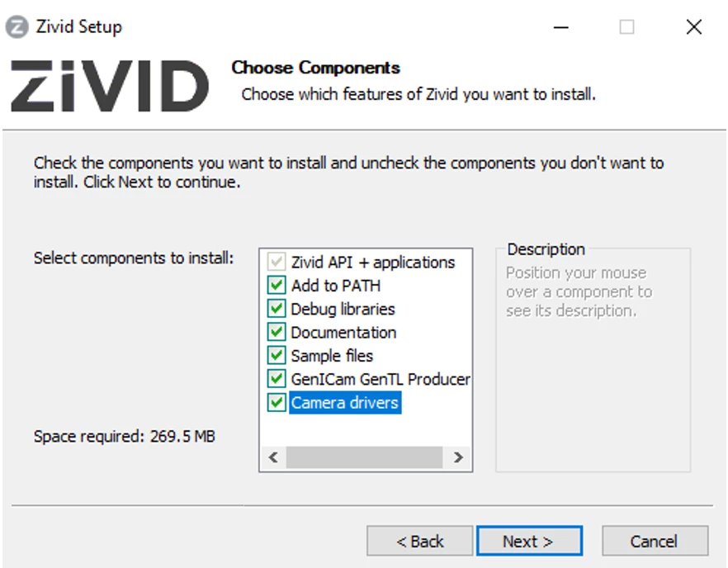Click the Select components to install label

(134, 258)
